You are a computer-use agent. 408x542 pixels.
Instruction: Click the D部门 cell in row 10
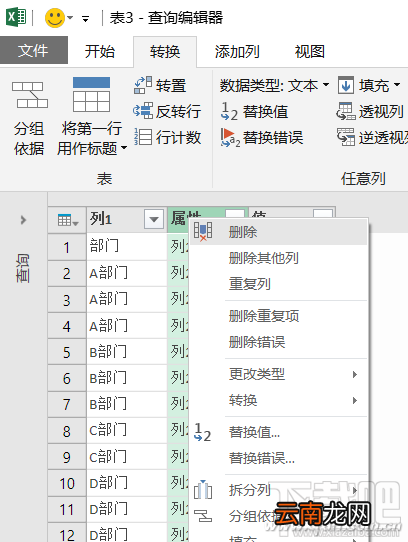tap(127, 483)
